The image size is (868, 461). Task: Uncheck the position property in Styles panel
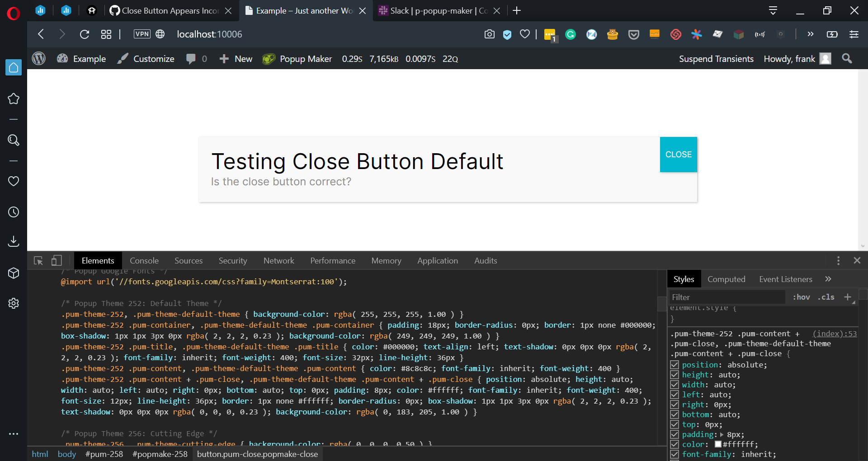point(674,365)
